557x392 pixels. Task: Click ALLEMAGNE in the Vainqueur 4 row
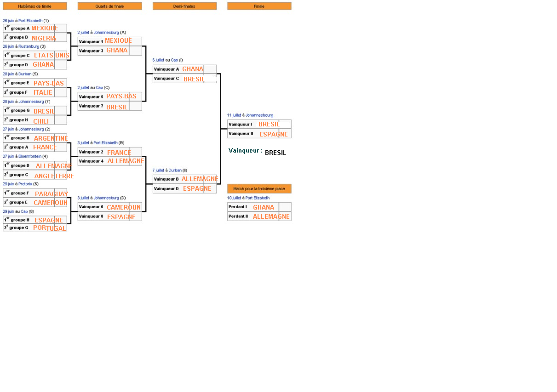point(126,161)
